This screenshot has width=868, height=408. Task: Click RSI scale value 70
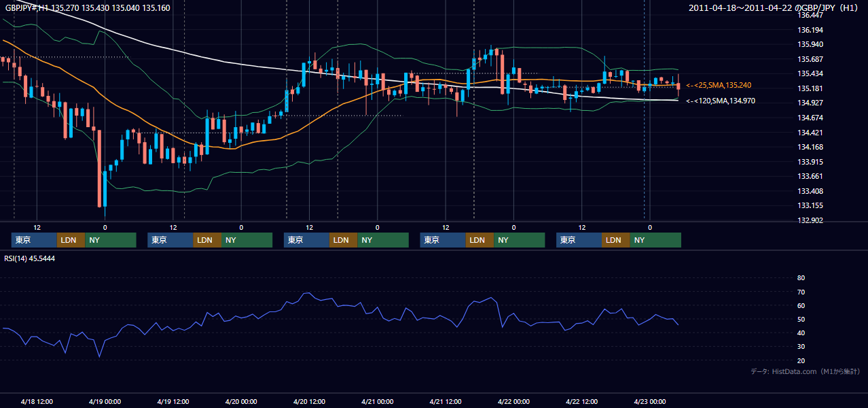coord(801,292)
